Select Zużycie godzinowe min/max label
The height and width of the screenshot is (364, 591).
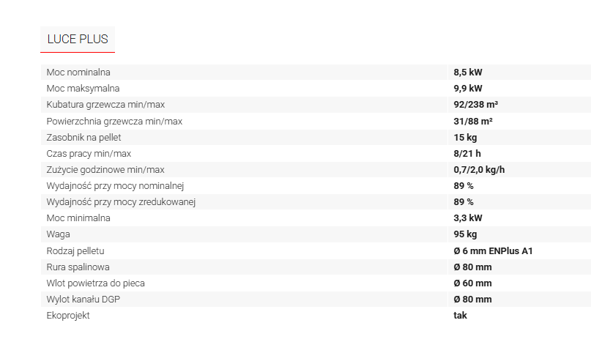[x=105, y=170]
